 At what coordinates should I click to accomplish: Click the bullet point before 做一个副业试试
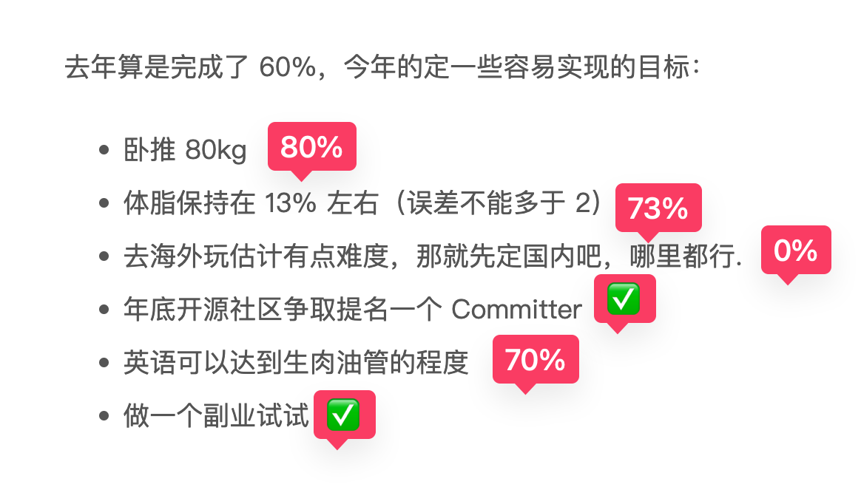[x=104, y=416]
